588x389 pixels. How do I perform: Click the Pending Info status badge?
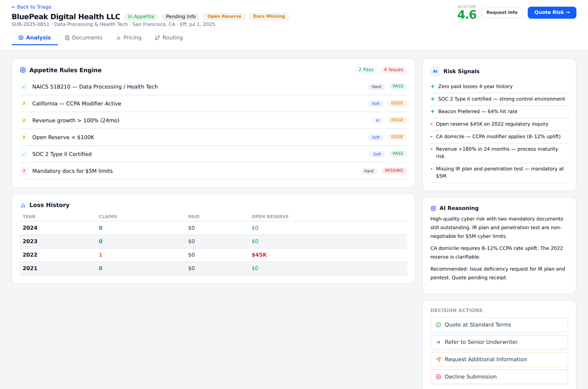coord(181,17)
